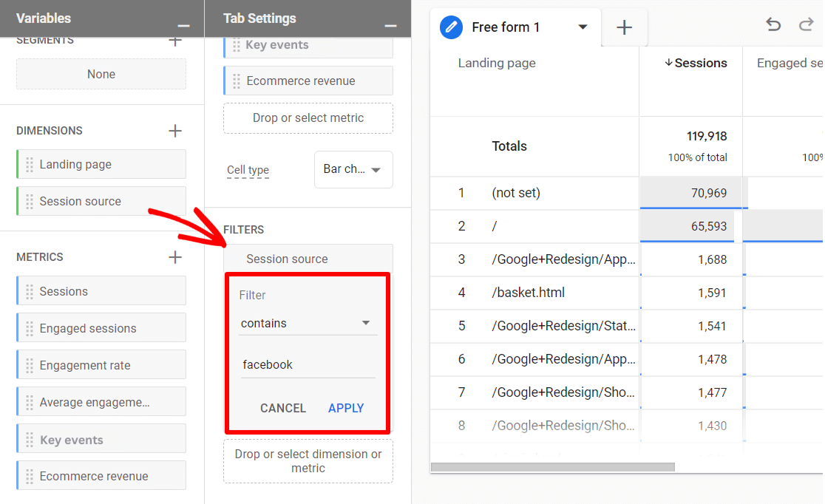Screen dimensions: 825x504
Task: Click the undo arrow icon
Action: tap(773, 24)
